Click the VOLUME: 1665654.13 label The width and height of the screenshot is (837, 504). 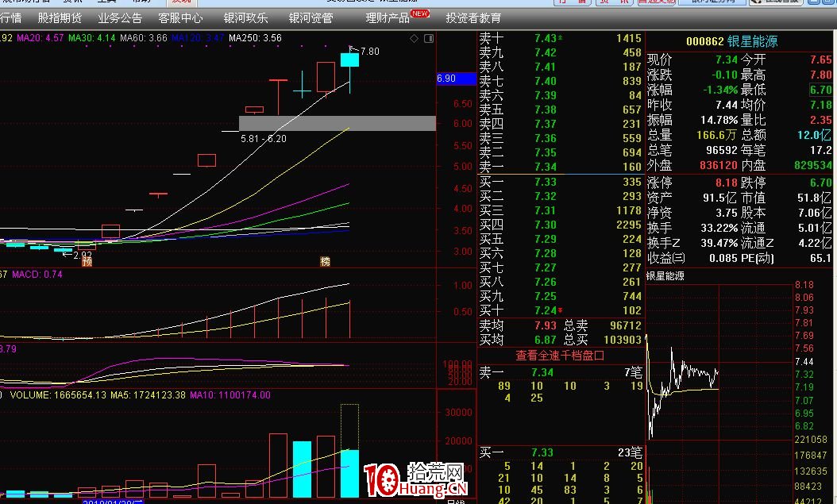[60, 395]
